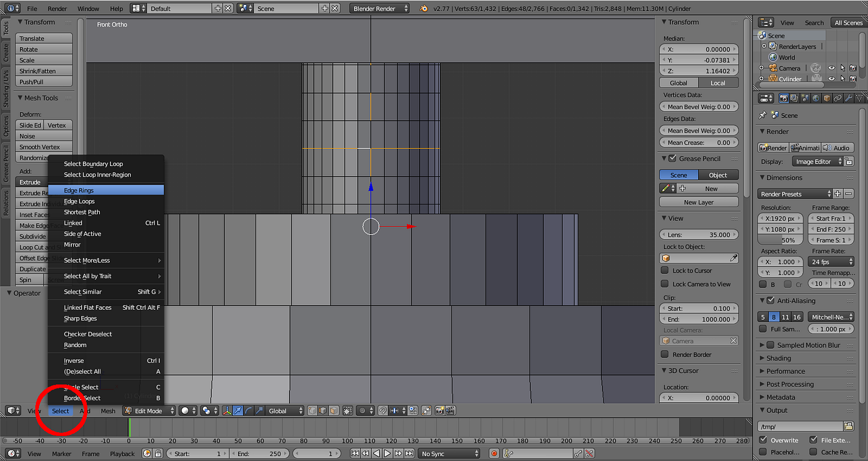The width and height of the screenshot is (868, 461).
Task: Open the Image Editor display dropdown
Action: tap(818, 162)
